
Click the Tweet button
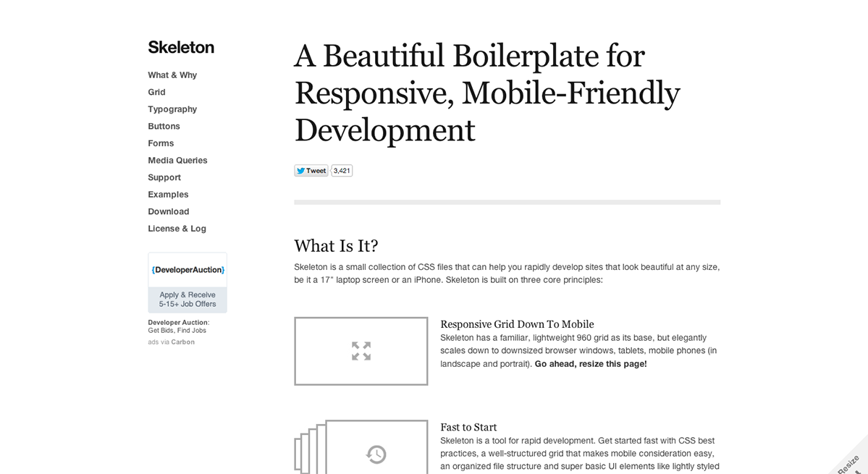311,170
